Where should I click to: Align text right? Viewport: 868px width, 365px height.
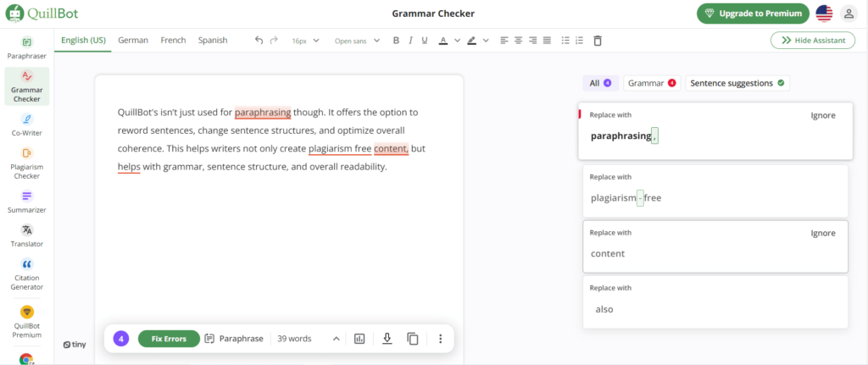click(532, 41)
